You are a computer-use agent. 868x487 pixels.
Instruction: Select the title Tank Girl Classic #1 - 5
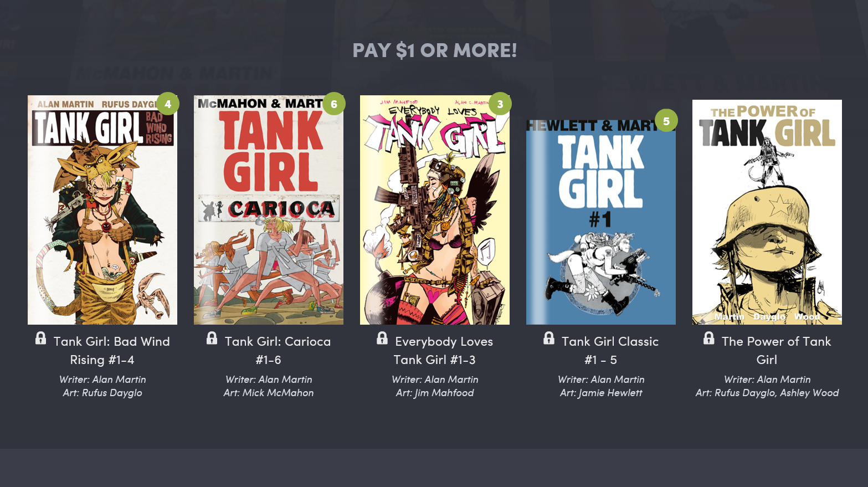pyautogui.click(x=609, y=351)
